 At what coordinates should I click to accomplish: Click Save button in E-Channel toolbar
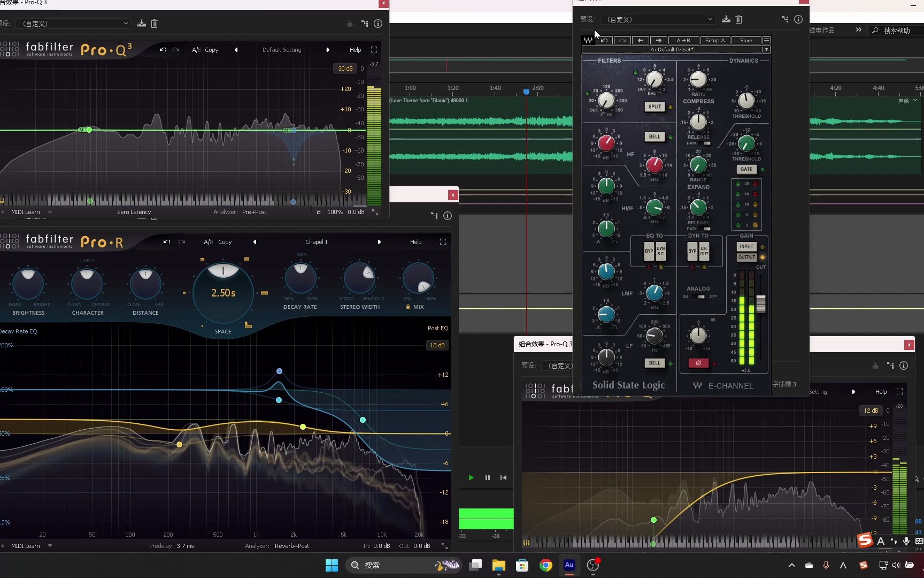click(746, 40)
